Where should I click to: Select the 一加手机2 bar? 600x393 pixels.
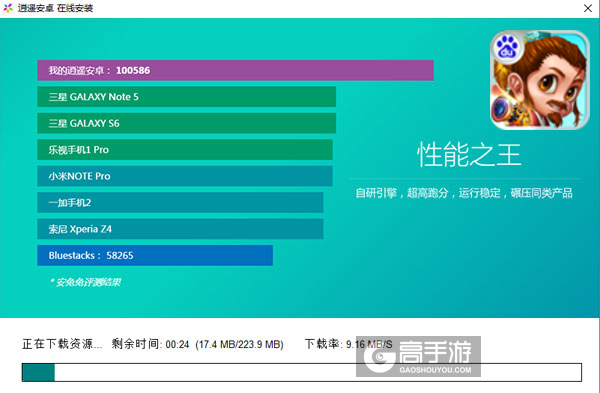point(180,202)
